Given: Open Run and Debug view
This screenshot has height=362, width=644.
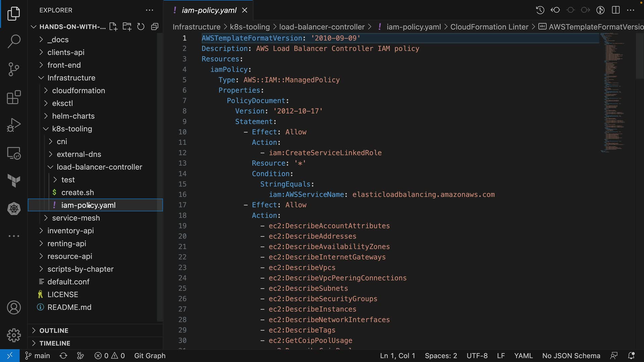Looking at the screenshot, I should pyautogui.click(x=14, y=125).
